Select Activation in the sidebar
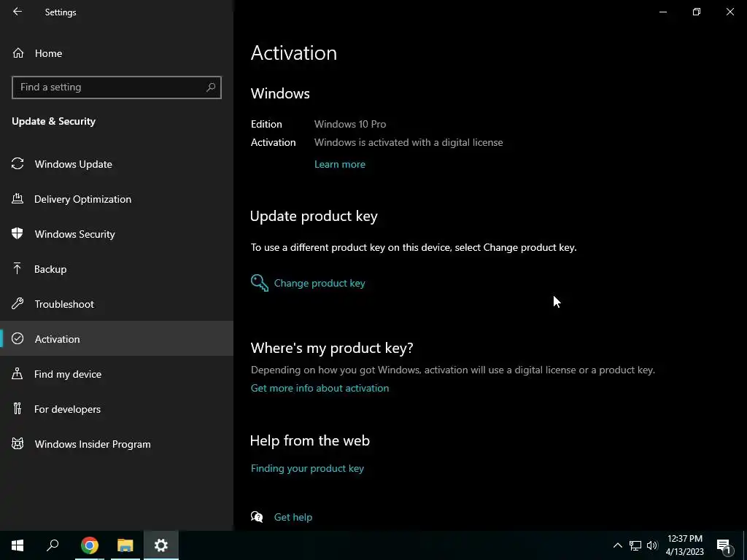 [x=116, y=338]
